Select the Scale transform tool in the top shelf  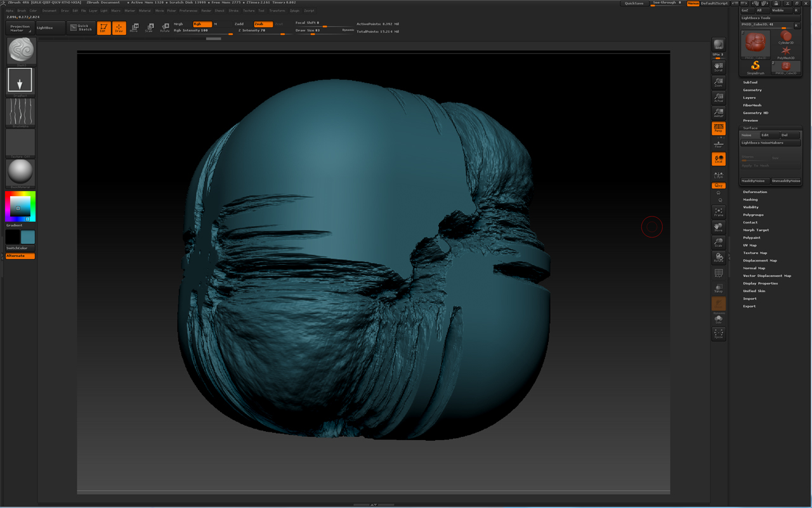[x=149, y=28]
